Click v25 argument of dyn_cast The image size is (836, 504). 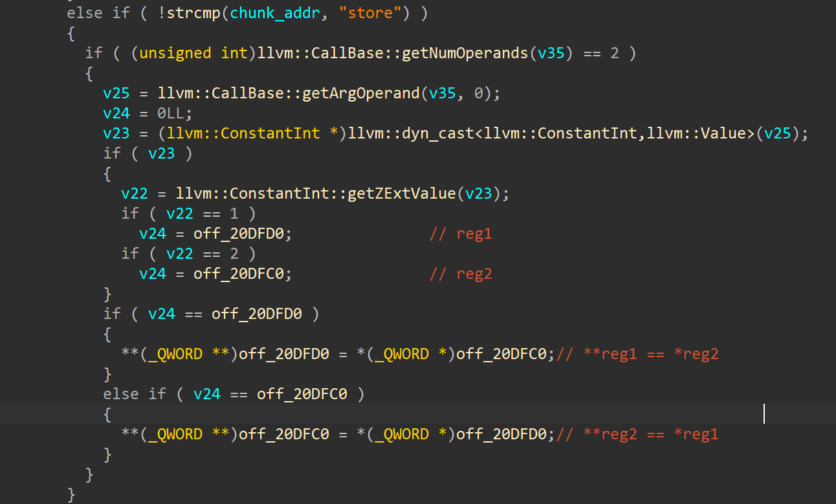click(x=777, y=133)
